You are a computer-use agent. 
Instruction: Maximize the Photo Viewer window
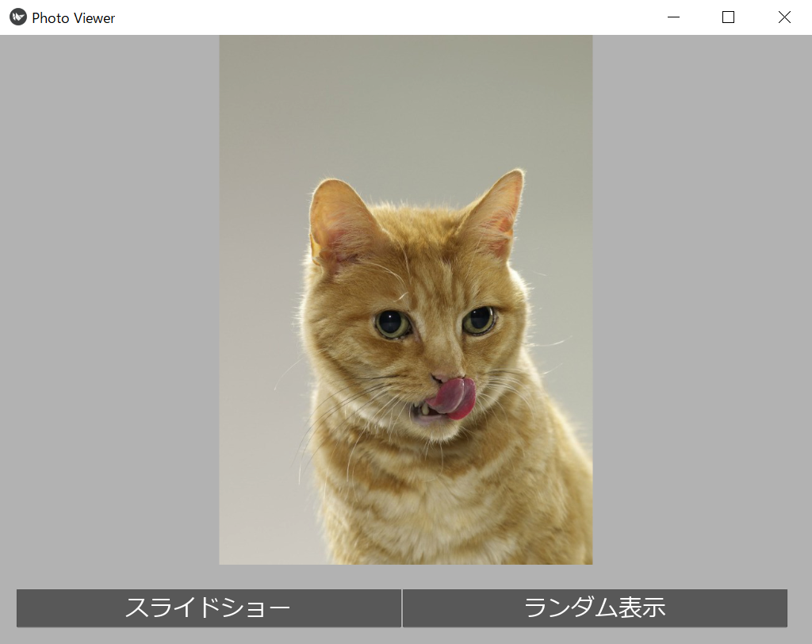728,17
